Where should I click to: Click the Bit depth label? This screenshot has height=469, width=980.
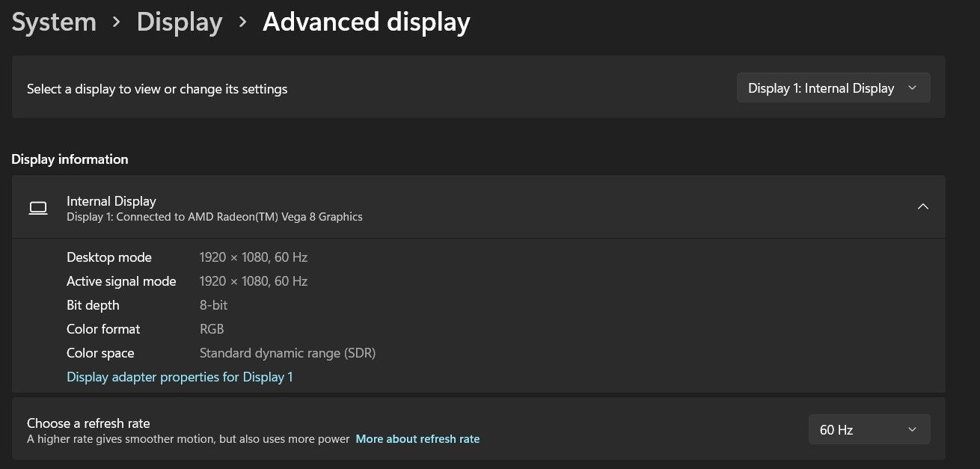93,305
